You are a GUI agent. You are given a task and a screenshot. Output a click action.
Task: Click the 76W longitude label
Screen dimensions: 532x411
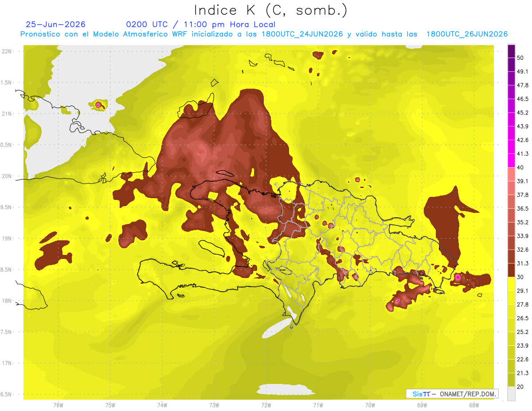coord(58,405)
